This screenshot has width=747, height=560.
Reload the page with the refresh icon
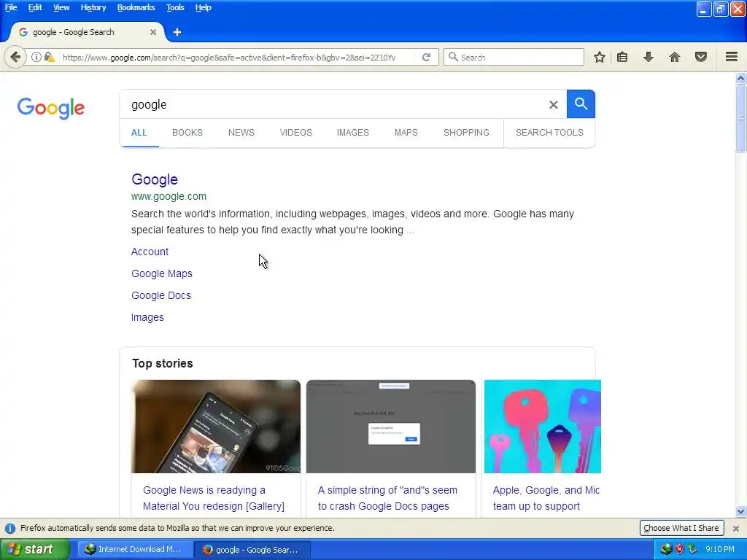[x=426, y=57]
